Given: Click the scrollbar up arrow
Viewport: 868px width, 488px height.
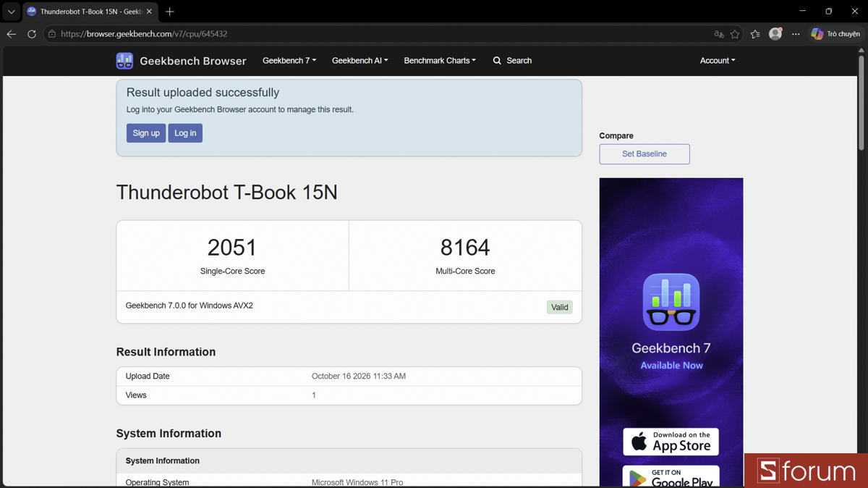Looking at the screenshot, I should [x=861, y=51].
